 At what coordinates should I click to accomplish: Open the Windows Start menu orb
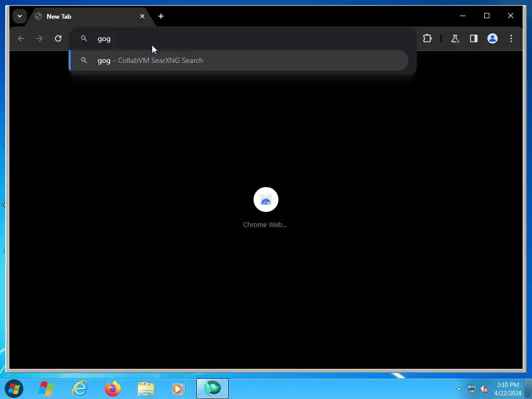point(14,389)
